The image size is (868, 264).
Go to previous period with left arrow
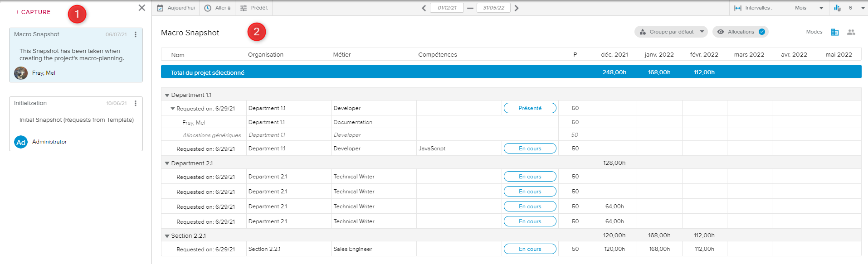(x=424, y=8)
